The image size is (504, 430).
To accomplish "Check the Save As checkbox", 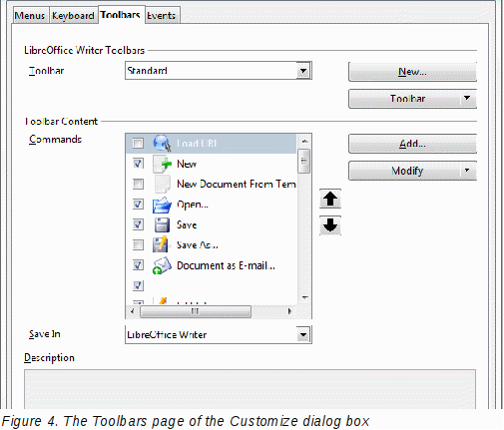I will click(x=138, y=245).
